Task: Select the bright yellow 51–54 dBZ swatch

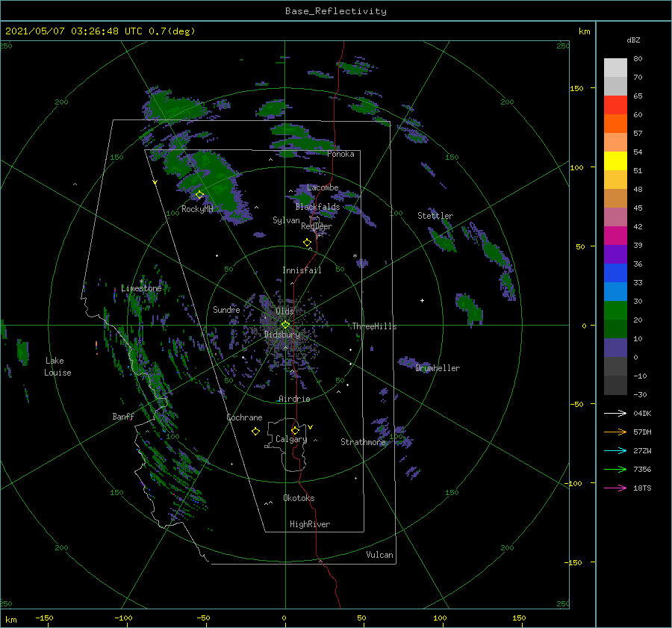Action: pyautogui.click(x=615, y=161)
